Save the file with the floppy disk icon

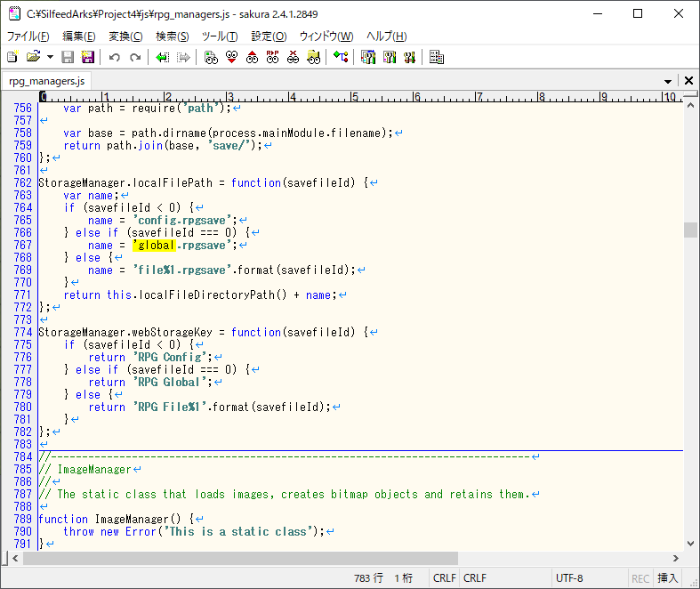68,57
